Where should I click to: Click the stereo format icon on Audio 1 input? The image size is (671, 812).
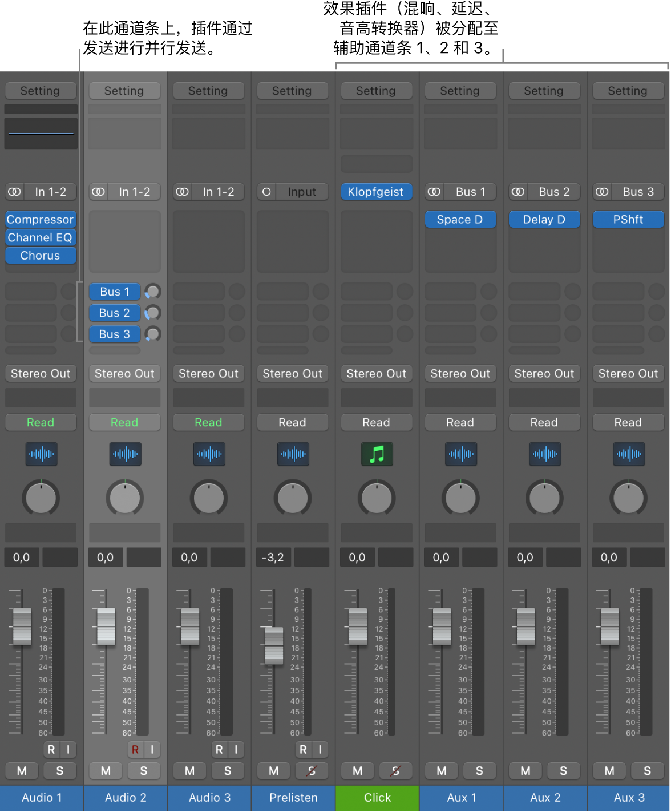tap(14, 192)
